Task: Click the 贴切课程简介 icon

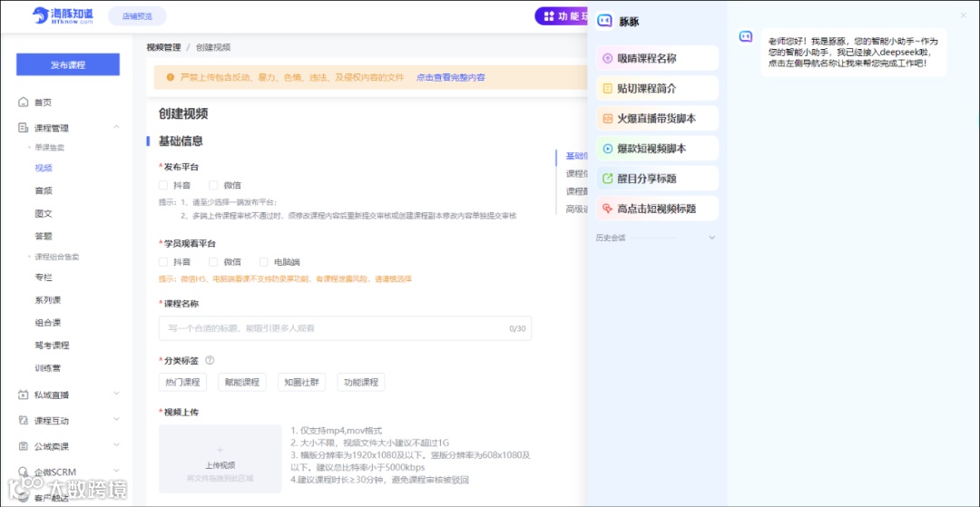Action: click(607, 88)
